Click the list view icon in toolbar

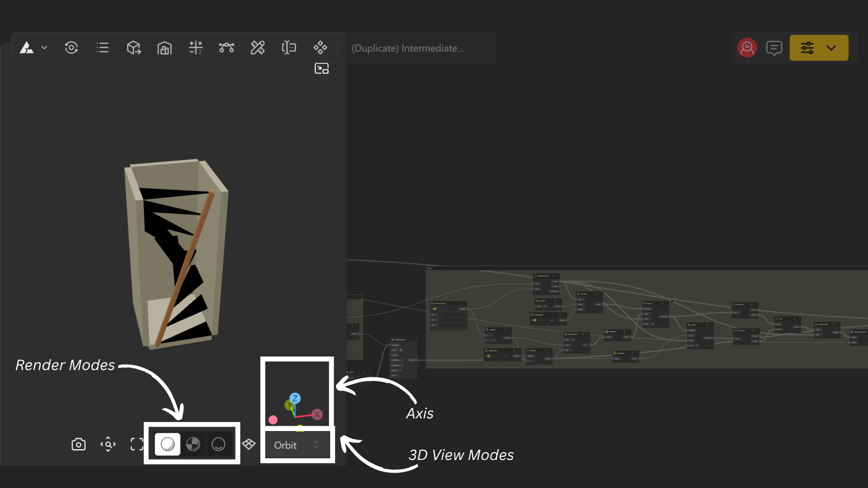(x=103, y=47)
